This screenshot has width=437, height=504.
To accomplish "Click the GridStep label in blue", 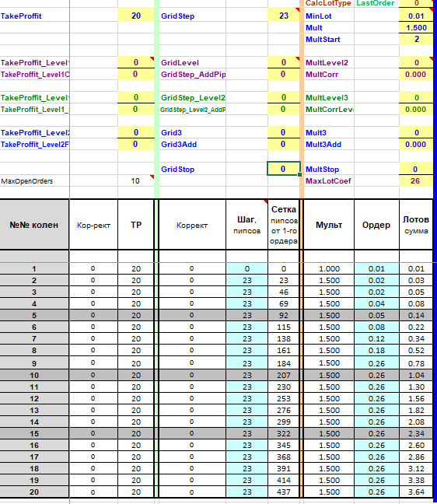I will (178, 16).
